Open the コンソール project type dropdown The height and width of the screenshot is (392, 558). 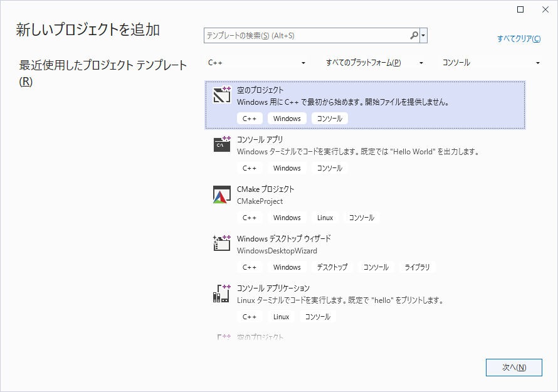[491, 63]
